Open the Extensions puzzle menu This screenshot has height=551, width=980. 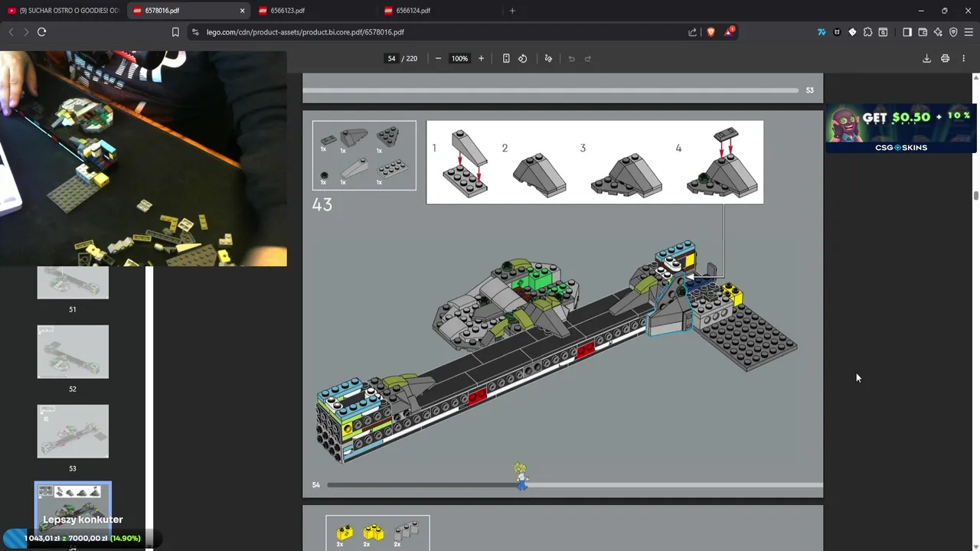(867, 32)
